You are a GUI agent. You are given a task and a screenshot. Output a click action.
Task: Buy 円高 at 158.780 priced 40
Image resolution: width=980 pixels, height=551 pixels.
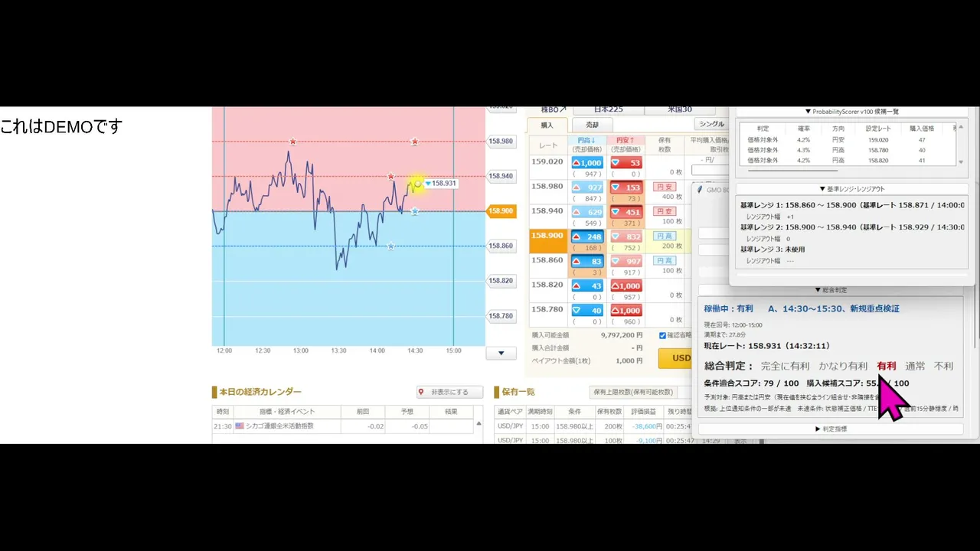coord(587,311)
